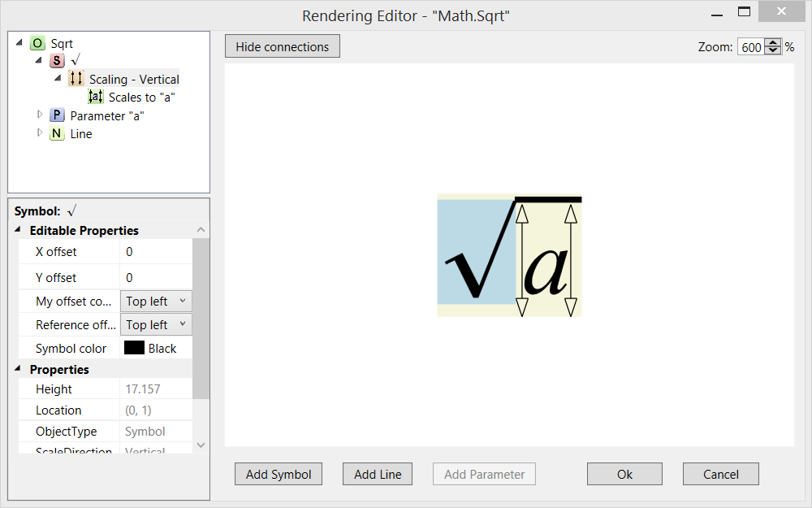The image size is (812, 508).
Task: Click the green N Line icon
Action: coord(57,134)
